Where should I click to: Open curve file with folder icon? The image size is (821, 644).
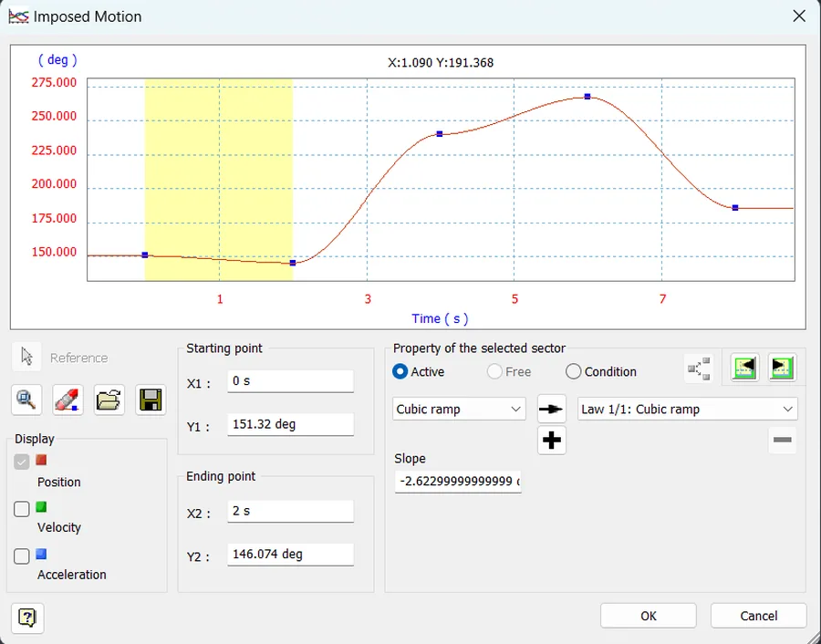pos(109,400)
